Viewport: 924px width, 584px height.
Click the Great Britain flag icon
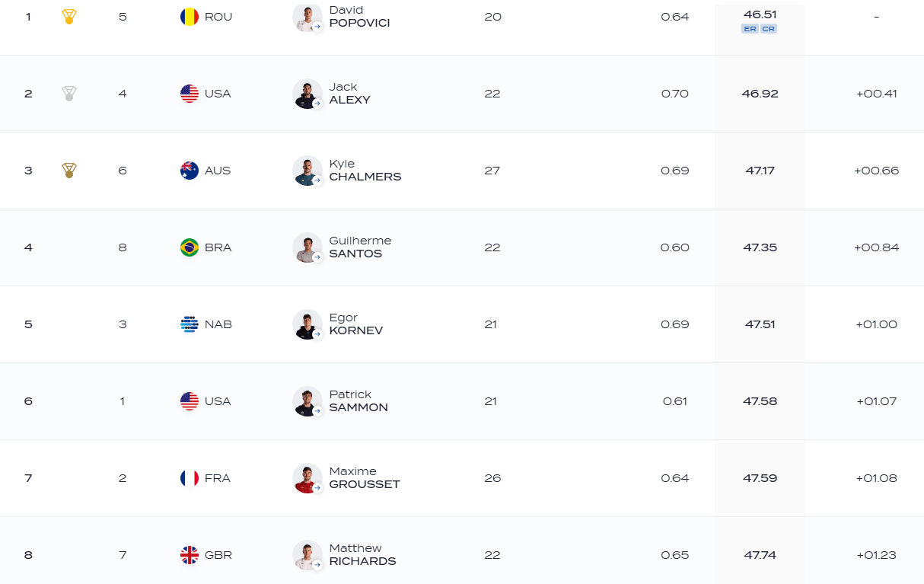(x=190, y=555)
